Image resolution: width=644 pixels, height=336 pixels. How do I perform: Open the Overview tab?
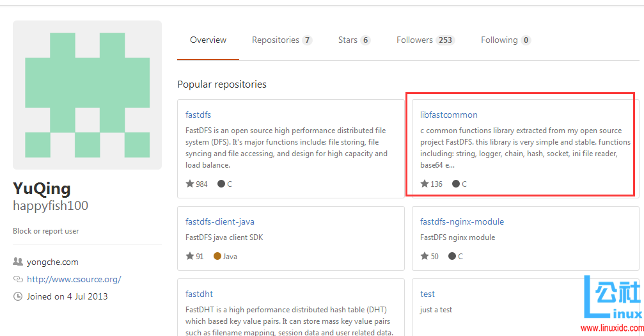[208, 40]
